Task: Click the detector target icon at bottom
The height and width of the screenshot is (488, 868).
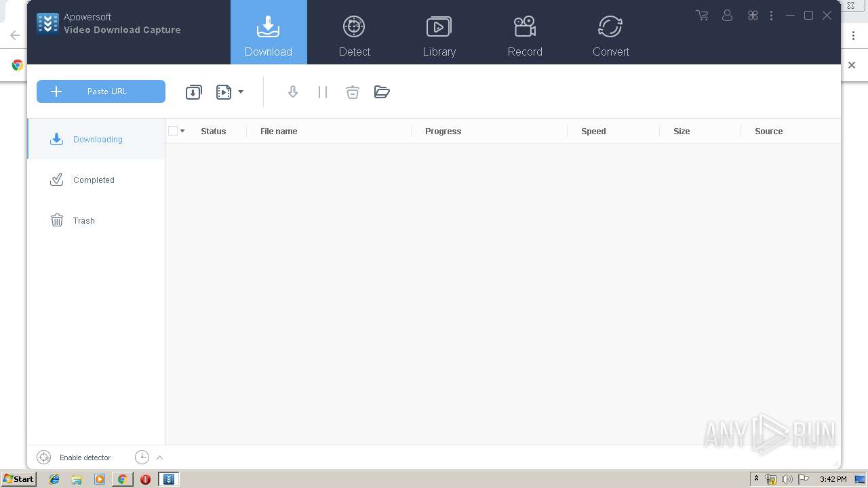Action: click(x=44, y=457)
